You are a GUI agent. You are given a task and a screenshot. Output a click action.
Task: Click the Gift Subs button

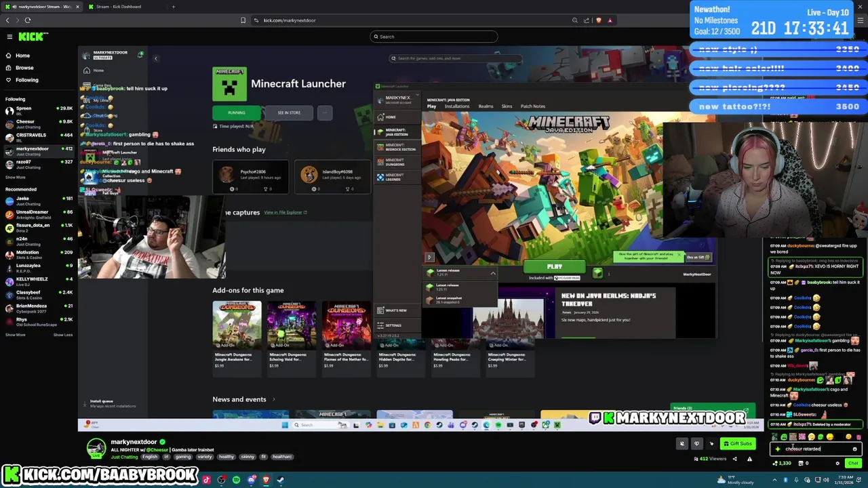coord(737,444)
